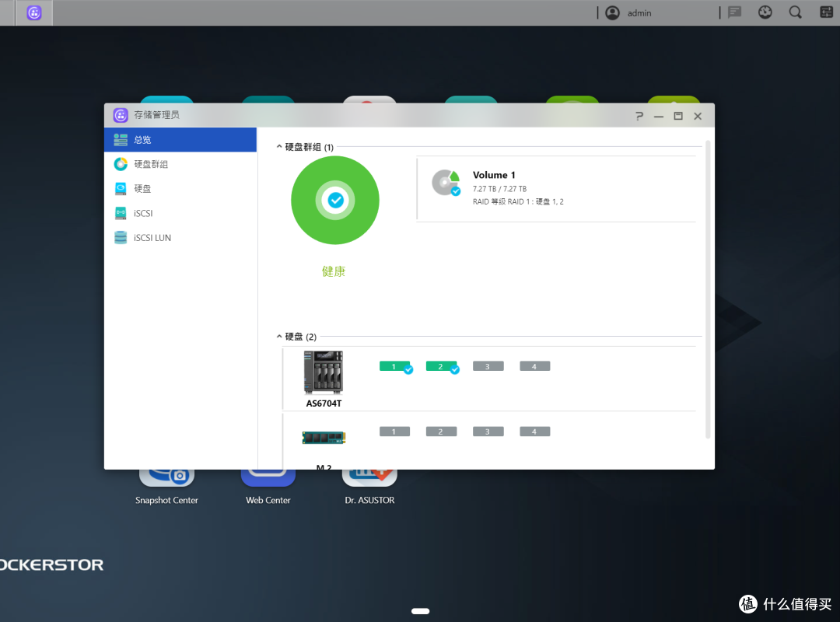This screenshot has width=840, height=622.
Task: Open the Storage Manager taskbar icon
Action: 34,12
